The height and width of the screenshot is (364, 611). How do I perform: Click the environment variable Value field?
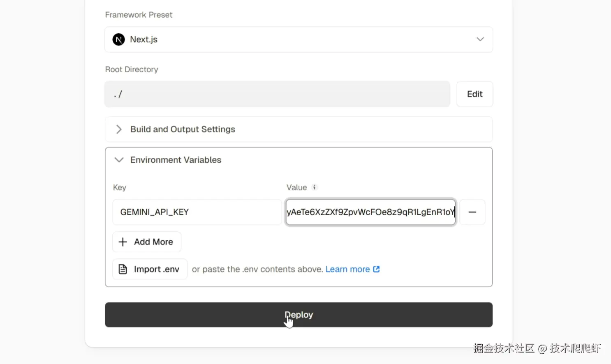click(370, 212)
